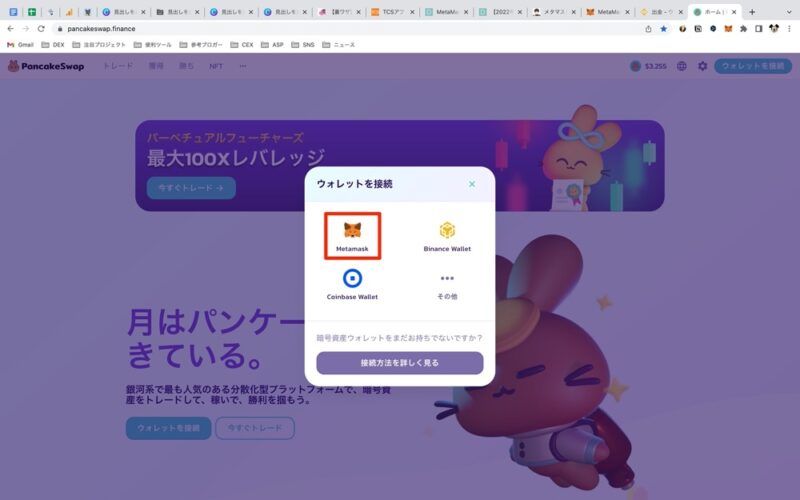Click the share page icon
This screenshot has width=800, height=500.
[648, 29]
